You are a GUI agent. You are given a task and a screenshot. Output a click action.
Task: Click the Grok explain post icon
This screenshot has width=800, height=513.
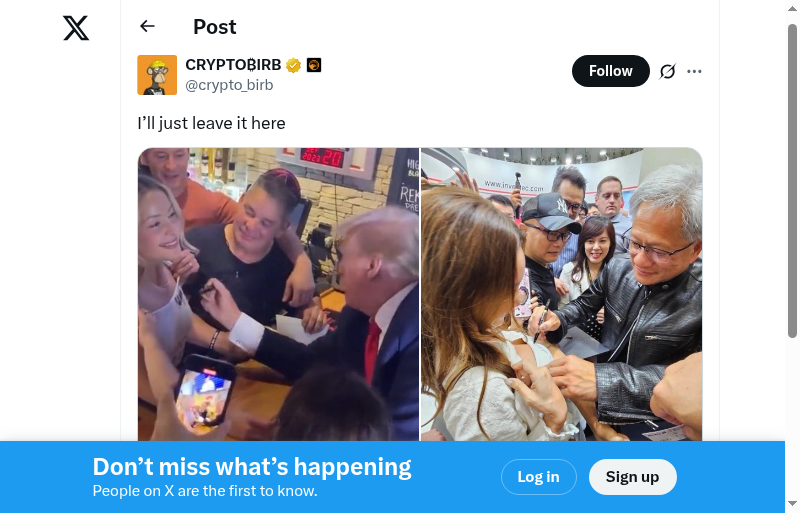pos(667,71)
